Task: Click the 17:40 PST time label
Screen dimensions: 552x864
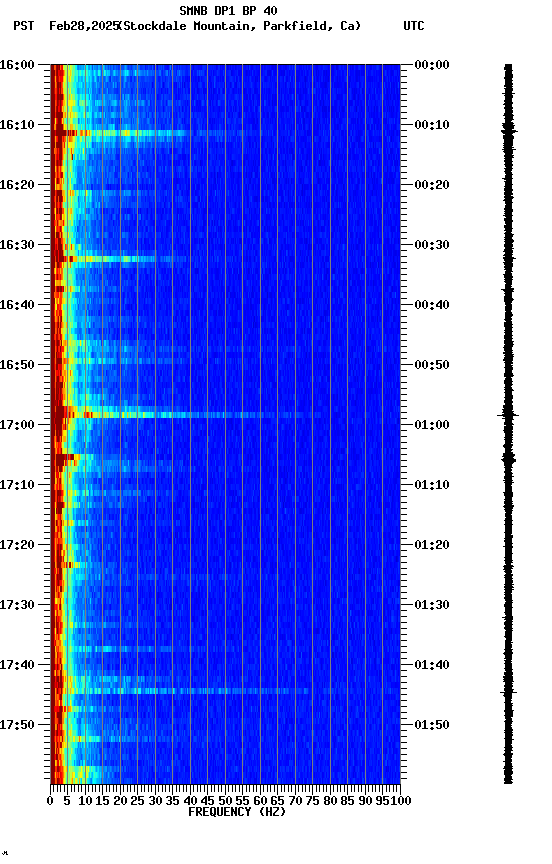Action: pyautogui.click(x=17, y=665)
